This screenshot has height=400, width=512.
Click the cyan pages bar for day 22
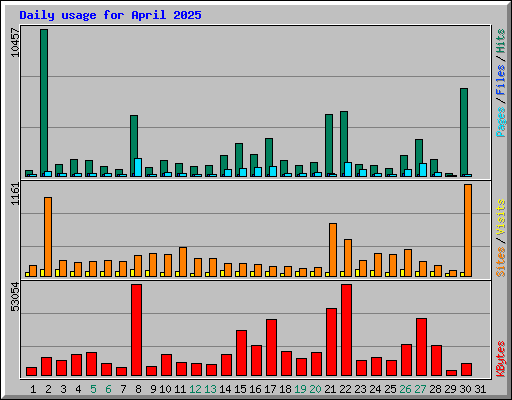pyautogui.click(x=348, y=169)
